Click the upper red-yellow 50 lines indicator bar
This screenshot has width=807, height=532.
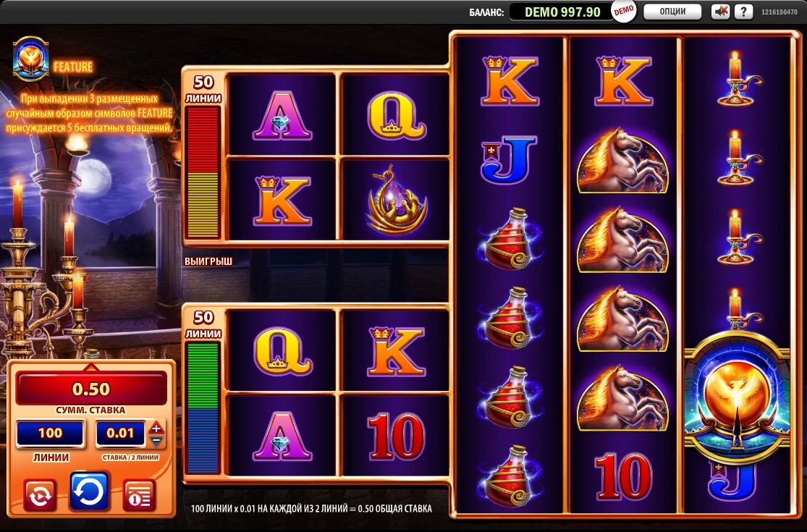tap(203, 172)
